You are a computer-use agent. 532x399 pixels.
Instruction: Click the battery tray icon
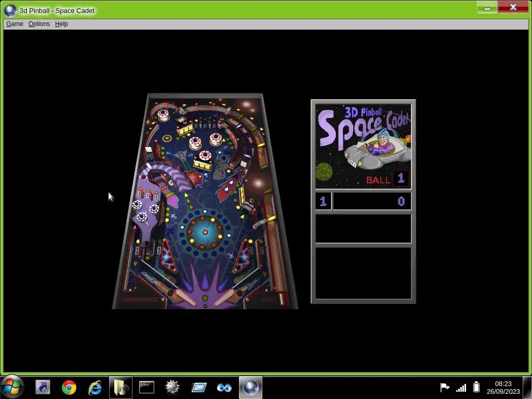click(476, 387)
